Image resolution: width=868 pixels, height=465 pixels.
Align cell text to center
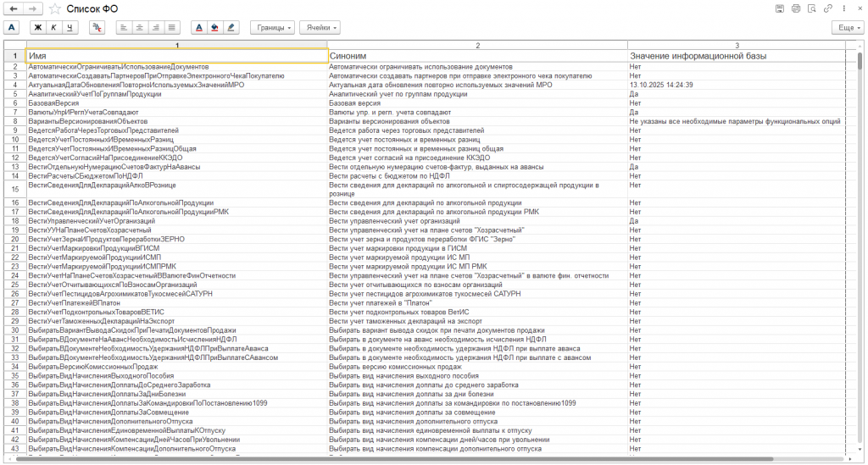click(139, 27)
